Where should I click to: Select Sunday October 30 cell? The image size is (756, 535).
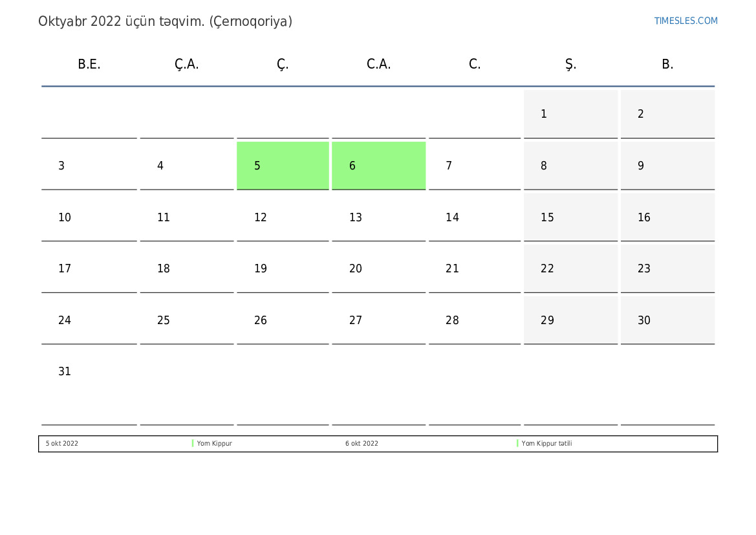click(x=667, y=320)
